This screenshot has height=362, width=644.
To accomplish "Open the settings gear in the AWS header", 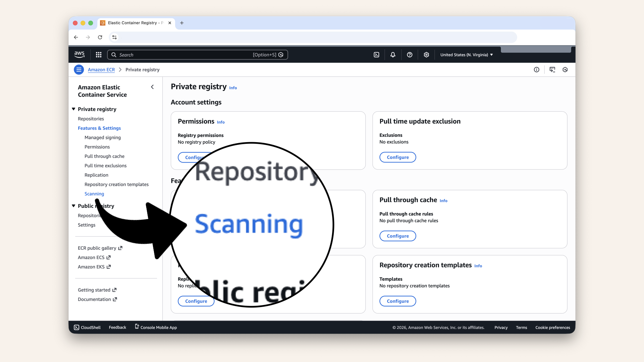I will [x=426, y=55].
